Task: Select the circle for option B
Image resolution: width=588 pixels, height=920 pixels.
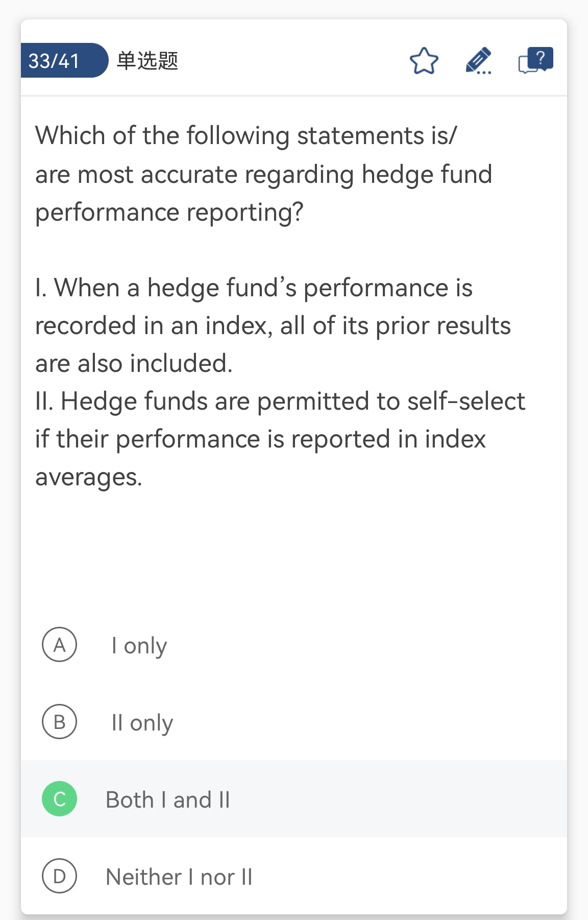Action: [60, 722]
